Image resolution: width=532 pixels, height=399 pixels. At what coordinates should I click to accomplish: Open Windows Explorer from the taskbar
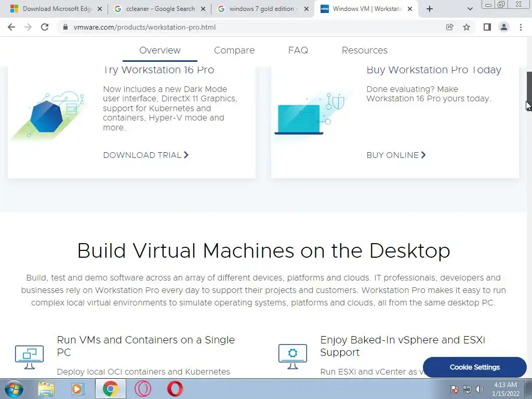pyautogui.click(x=46, y=389)
